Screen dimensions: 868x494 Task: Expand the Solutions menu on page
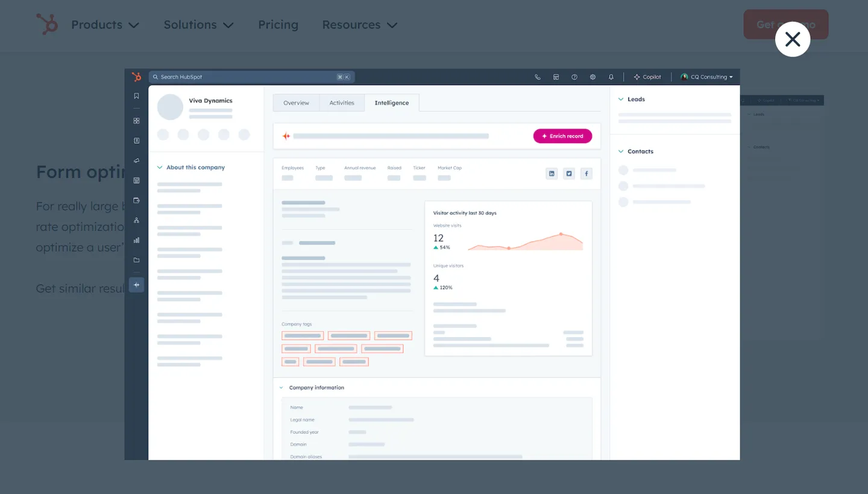(198, 25)
